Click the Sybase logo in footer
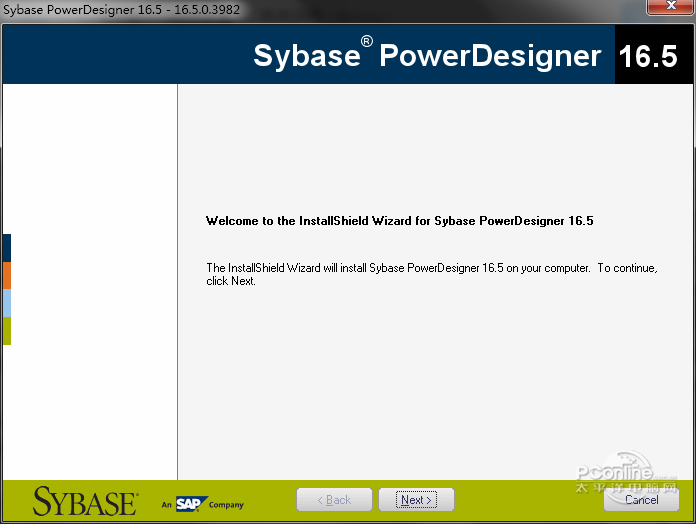 (x=85, y=501)
